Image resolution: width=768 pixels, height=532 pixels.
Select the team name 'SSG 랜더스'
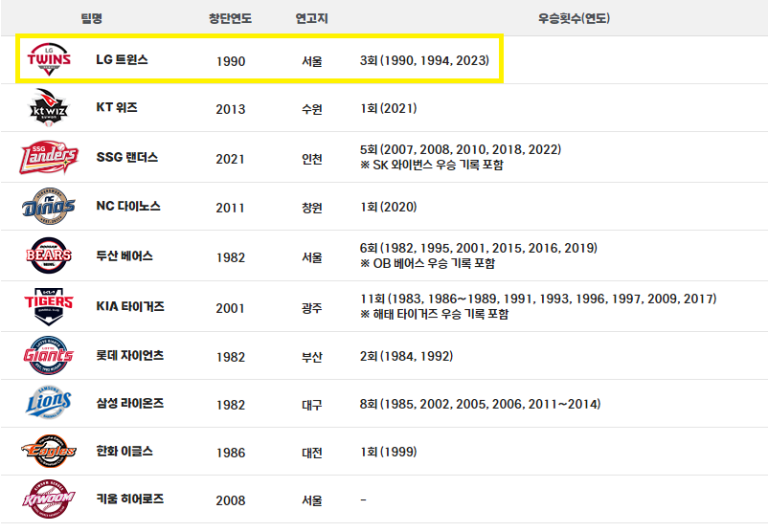click(126, 157)
